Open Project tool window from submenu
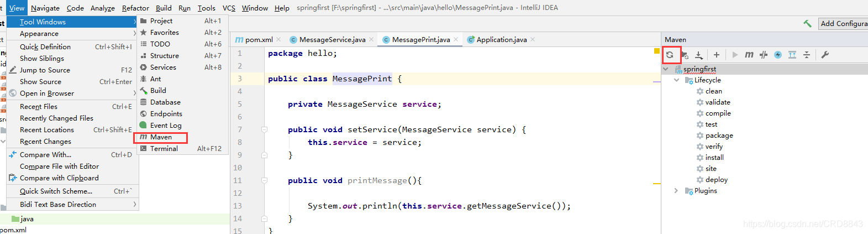The image size is (868, 234). pyautogui.click(x=182, y=21)
